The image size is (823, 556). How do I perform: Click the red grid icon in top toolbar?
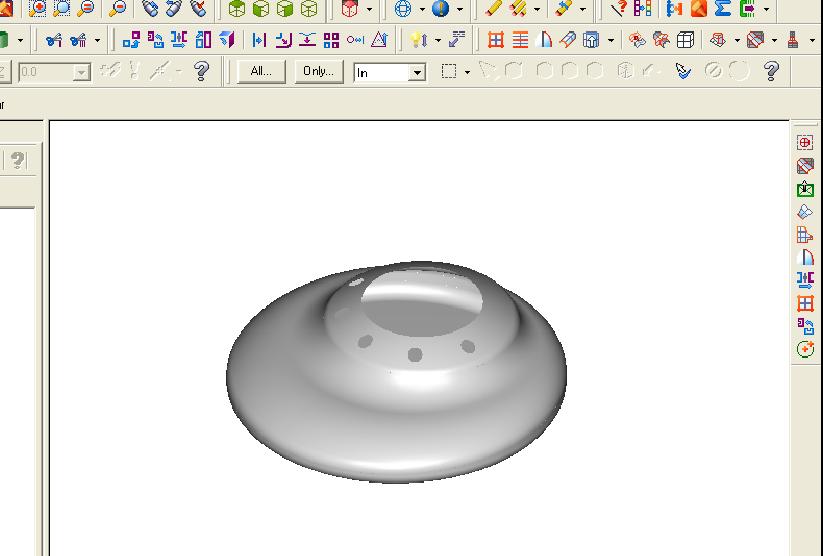pyautogui.click(x=495, y=40)
